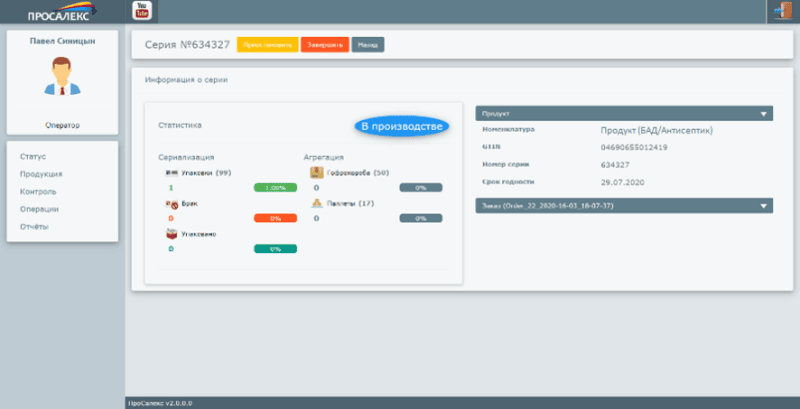Screen dimensions: 800x409
Task: Click the Гофрокороба cardboard box icon
Action: coord(317,173)
